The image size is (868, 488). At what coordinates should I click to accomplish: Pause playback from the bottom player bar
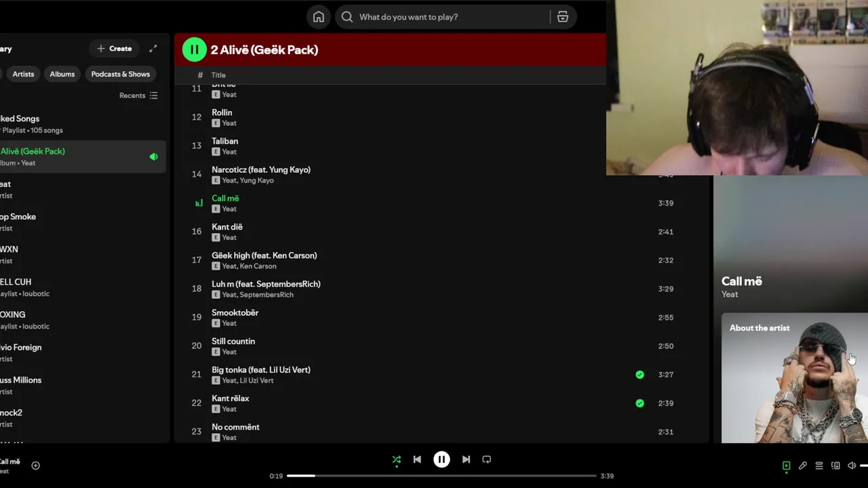(441, 460)
